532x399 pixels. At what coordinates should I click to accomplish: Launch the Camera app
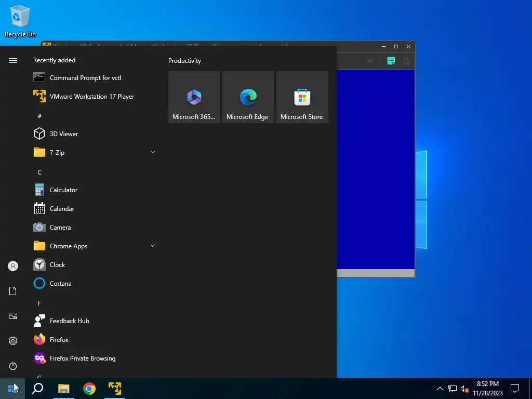point(95,228)
